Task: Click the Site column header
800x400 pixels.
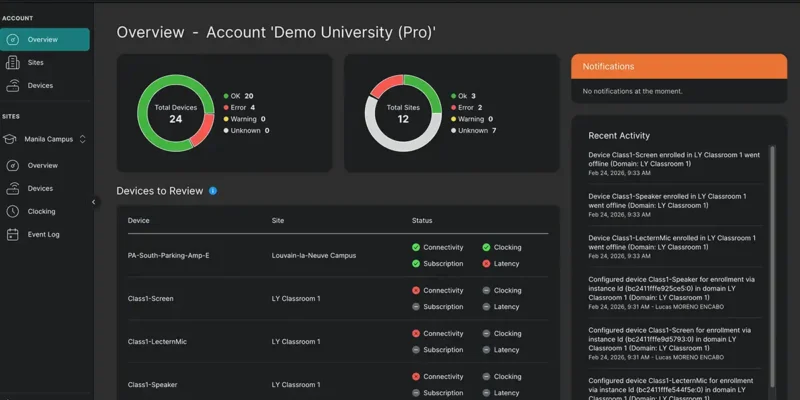Action: click(278, 220)
